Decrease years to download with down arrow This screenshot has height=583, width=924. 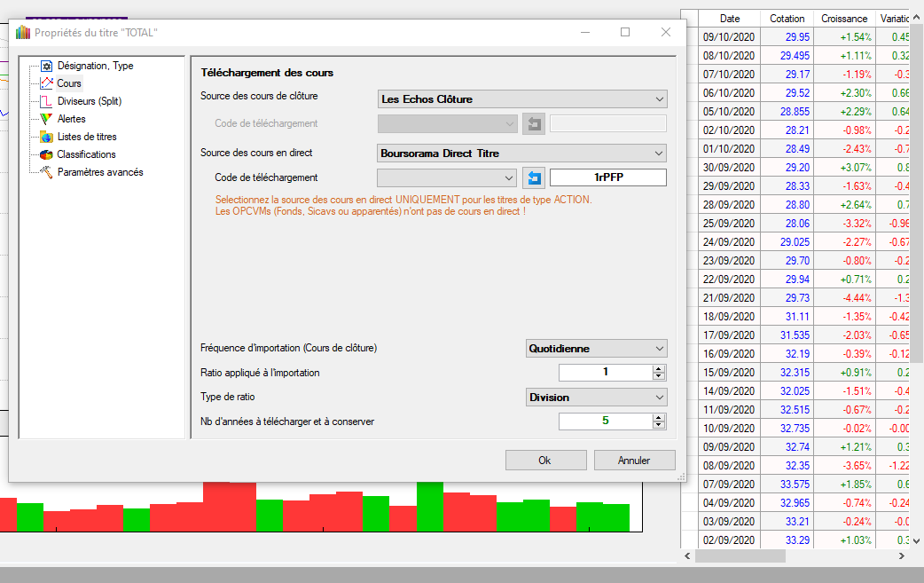point(658,425)
